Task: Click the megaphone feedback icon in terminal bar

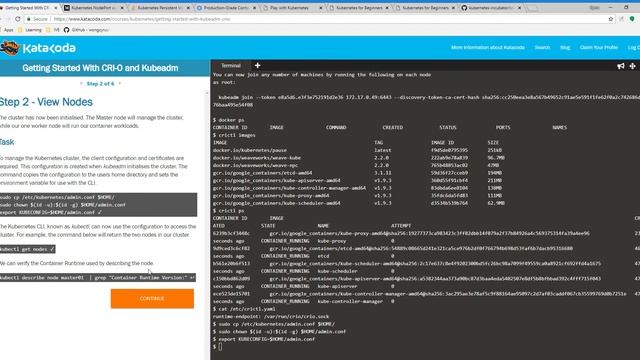Action: 621,66
